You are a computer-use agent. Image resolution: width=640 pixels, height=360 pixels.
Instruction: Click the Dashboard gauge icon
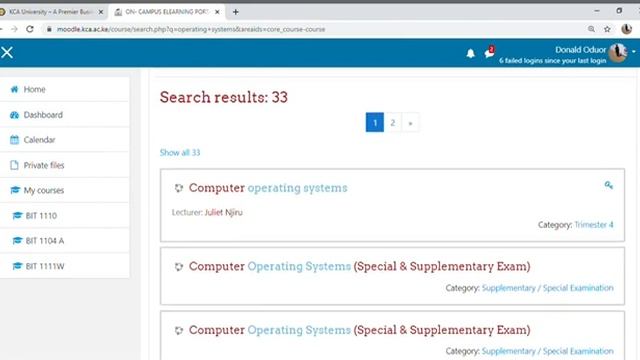[x=14, y=115]
